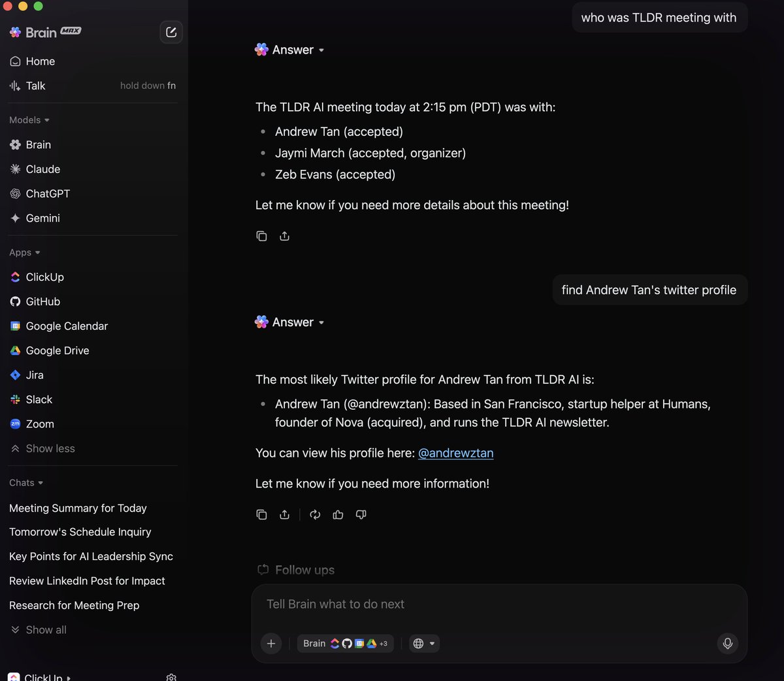This screenshot has width=784, height=681.
Task: Open the Brain sources selector chip
Action: point(345,644)
